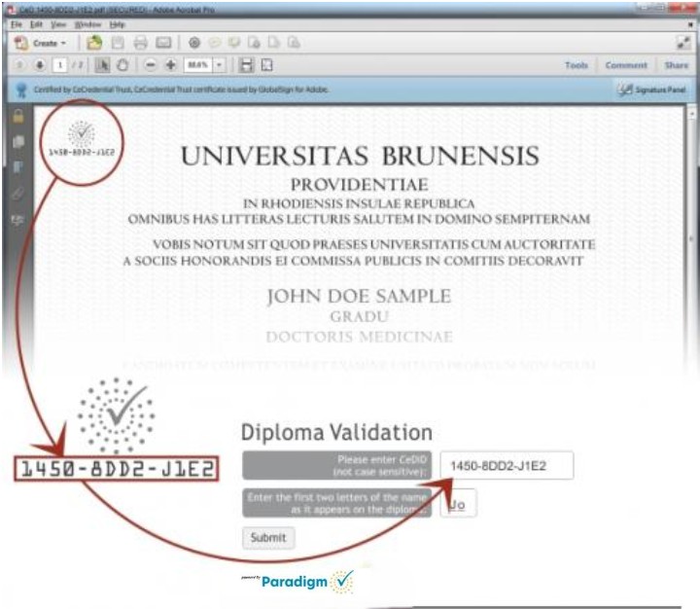Select the arrow Selection tool
The height and width of the screenshot is (609, 700).
[103, 65]
